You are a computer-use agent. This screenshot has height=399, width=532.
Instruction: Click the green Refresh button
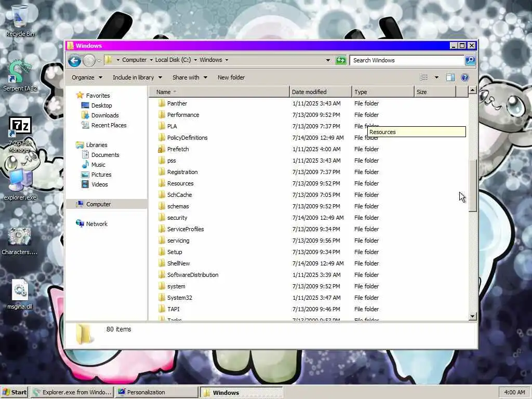point(341,60)
